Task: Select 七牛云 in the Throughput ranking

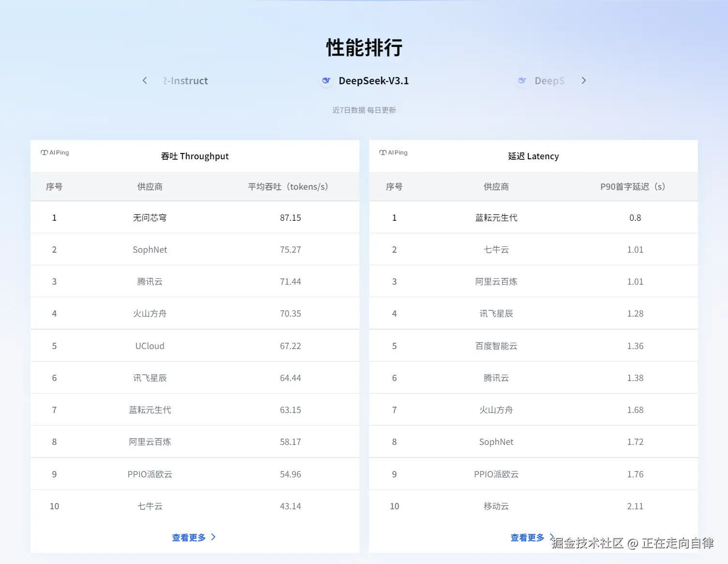Action: [x=150, y=506]
